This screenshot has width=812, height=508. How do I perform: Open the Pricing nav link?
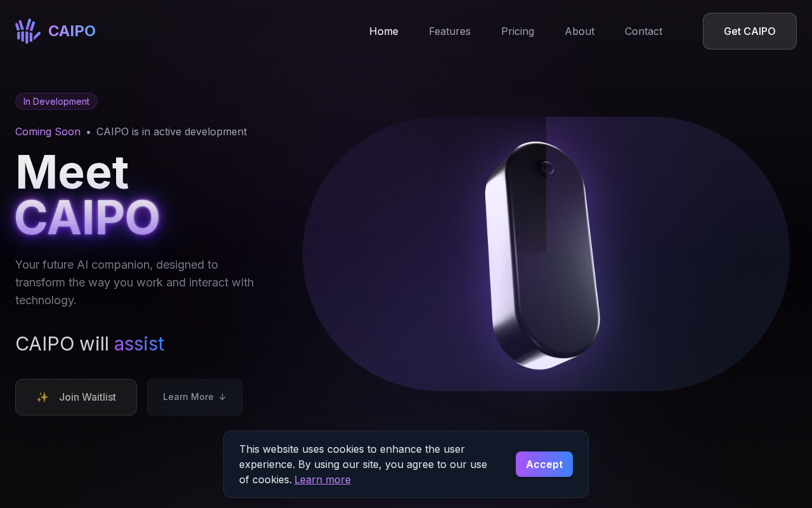pyautogui.click(x=518, y=31)
